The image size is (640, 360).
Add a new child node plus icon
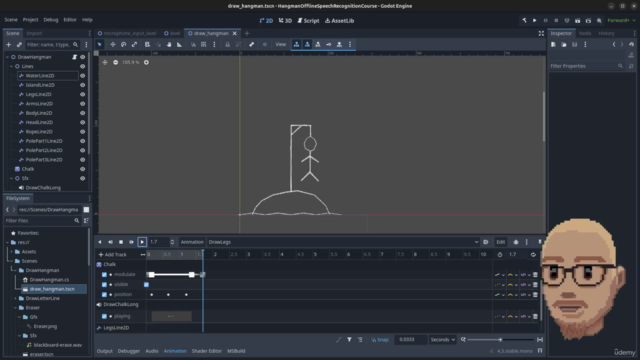point(9,44)
